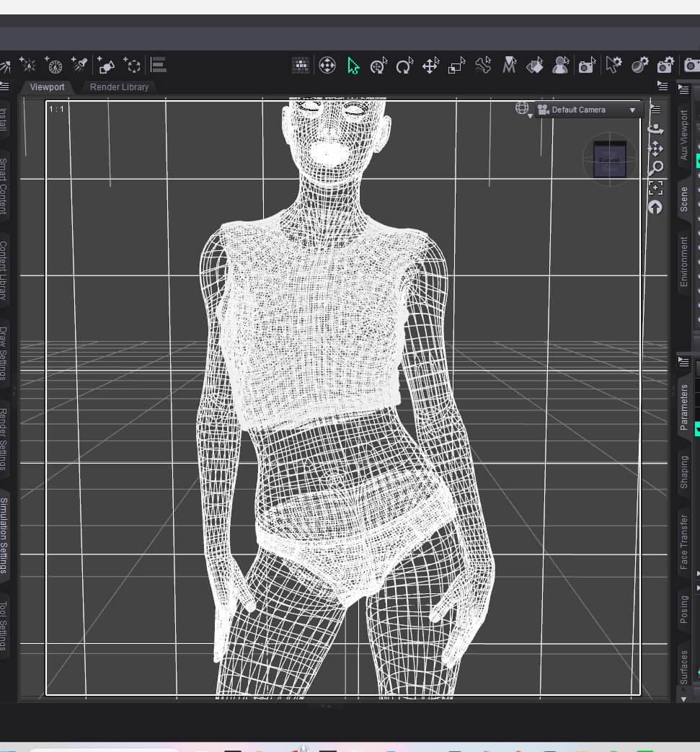
Task: Switch to the Render Library tab
Action: 119,87
